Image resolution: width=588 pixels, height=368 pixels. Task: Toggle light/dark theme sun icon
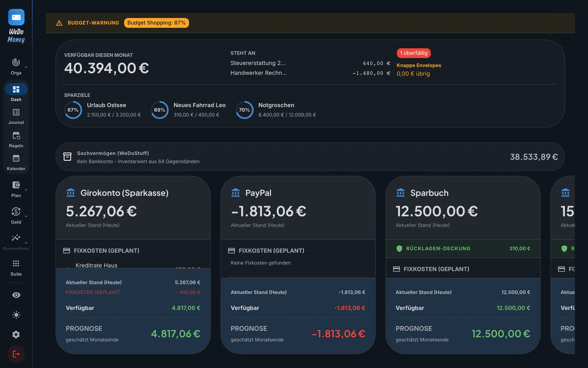[x=16, y=315]
